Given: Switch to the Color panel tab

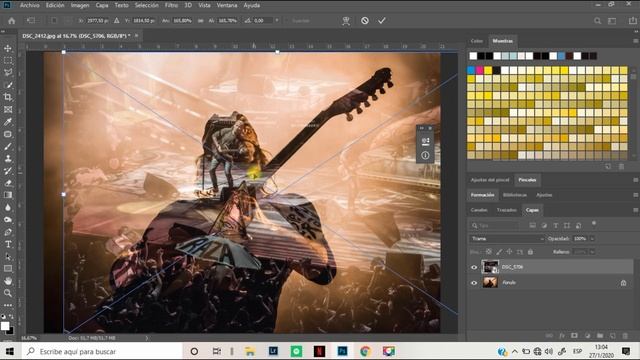Looking at the screenshot, I should (x=476, y=41).
